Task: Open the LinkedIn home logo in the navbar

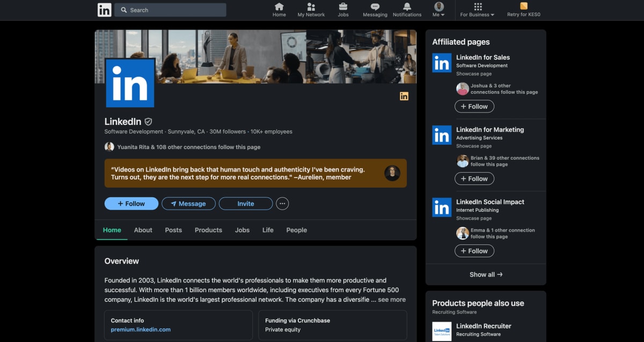Action: tap(105, 10)
